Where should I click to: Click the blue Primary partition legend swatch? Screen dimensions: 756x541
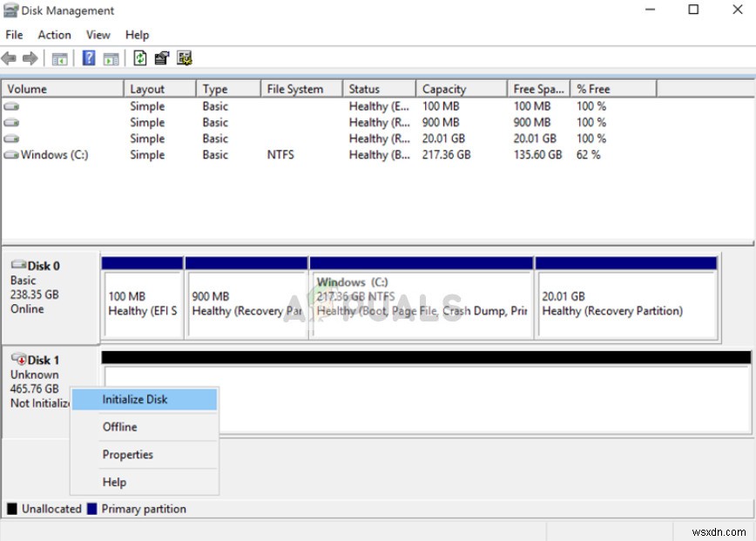coord(92,509)
